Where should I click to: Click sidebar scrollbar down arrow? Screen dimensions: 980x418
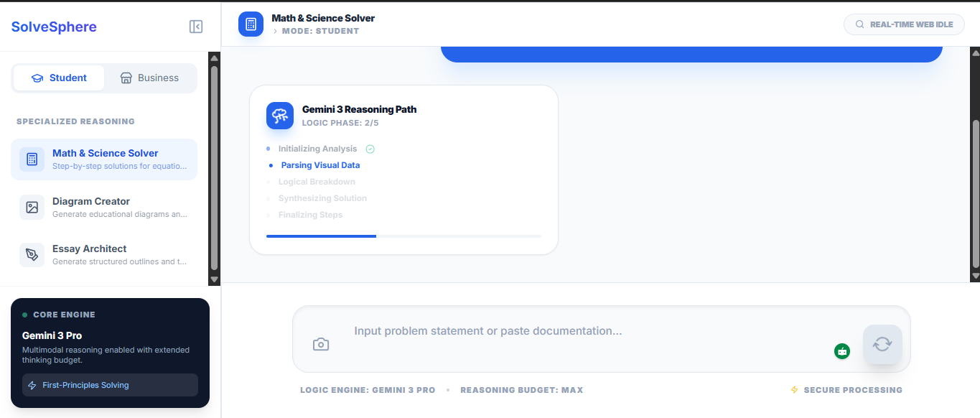click(214, 279)
